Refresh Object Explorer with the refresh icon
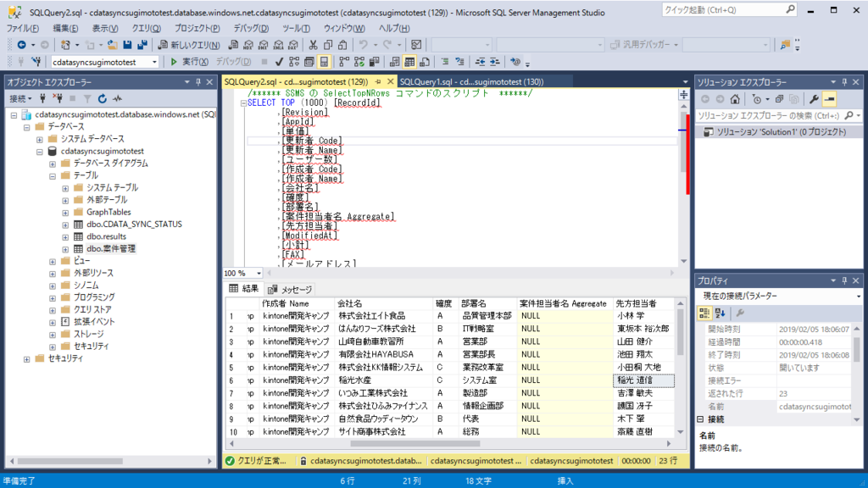The image size is (868, 488). [x=103, y=98]
